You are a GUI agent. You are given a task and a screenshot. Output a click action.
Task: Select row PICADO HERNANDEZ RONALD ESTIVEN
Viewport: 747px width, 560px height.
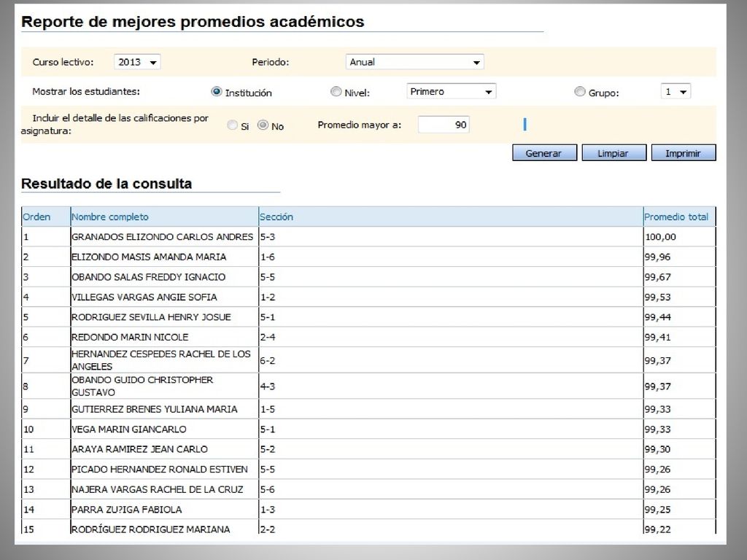[368, 469]
